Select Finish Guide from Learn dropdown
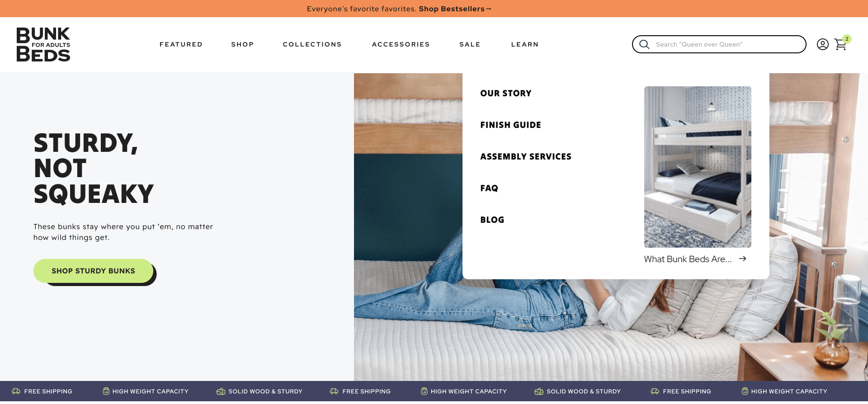The image size is (868, 404). click(x=510, y=125)
